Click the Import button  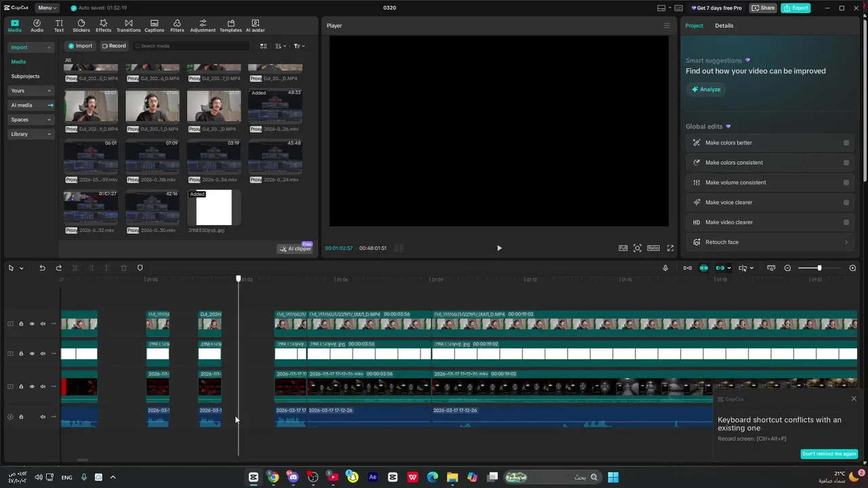(80, 46)
